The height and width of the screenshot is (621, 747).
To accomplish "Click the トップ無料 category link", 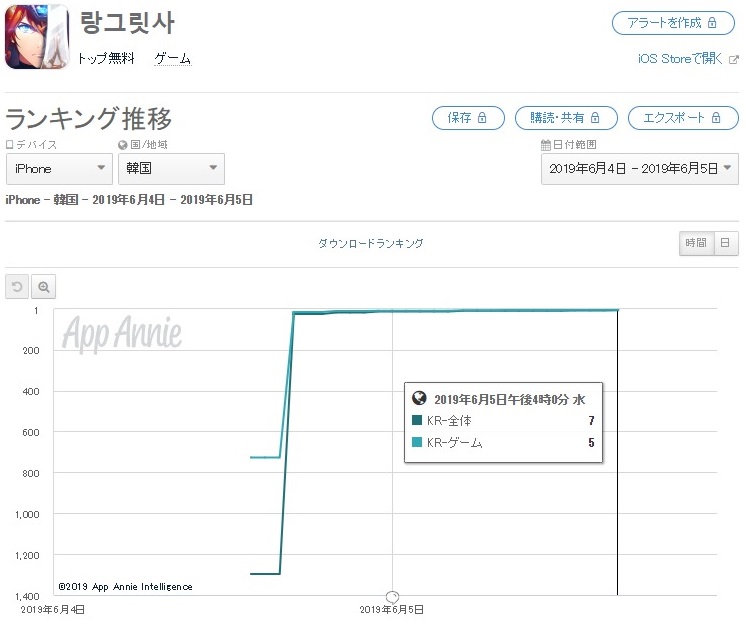I will click(x=106, y=59).
